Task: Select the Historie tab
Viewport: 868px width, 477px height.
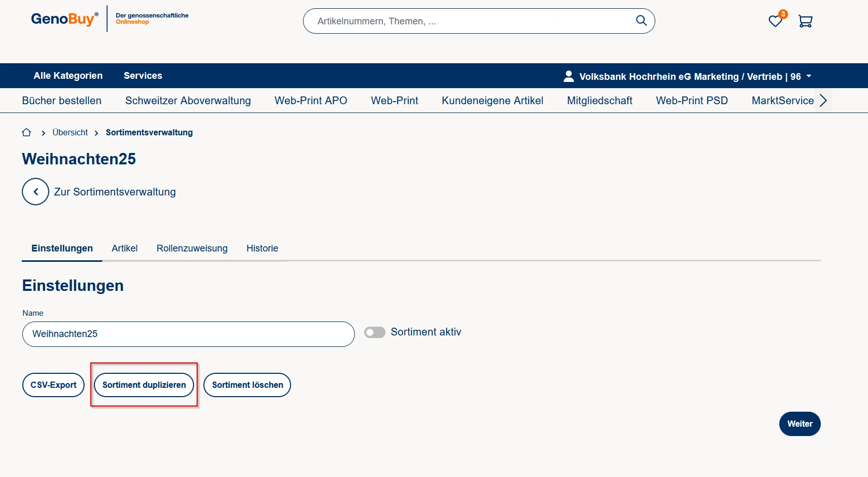Action: pyautogui.click(x=262, y=248)
